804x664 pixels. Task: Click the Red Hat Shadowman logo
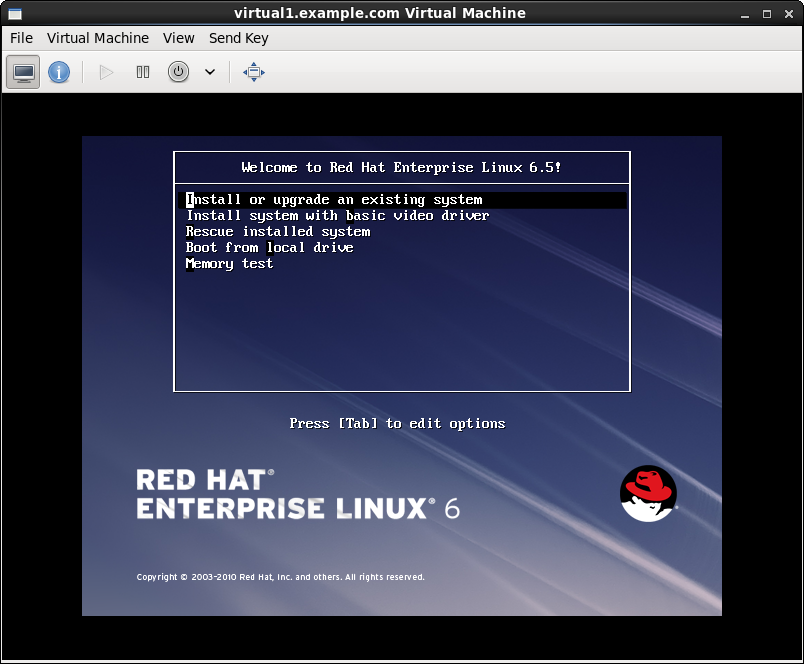[x=648, y=492]
